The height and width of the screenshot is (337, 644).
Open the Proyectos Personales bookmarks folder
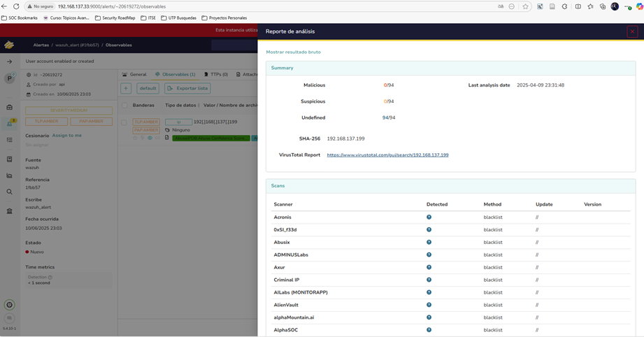tap(224, 18)
